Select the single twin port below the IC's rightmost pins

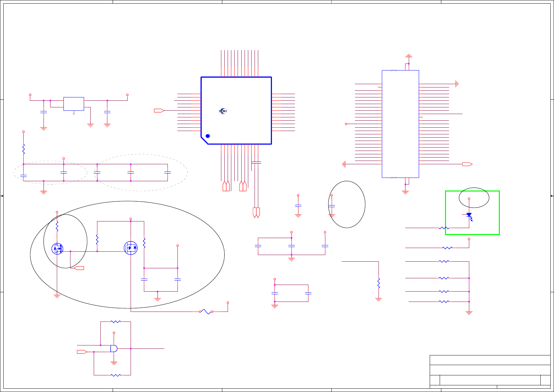256,213
